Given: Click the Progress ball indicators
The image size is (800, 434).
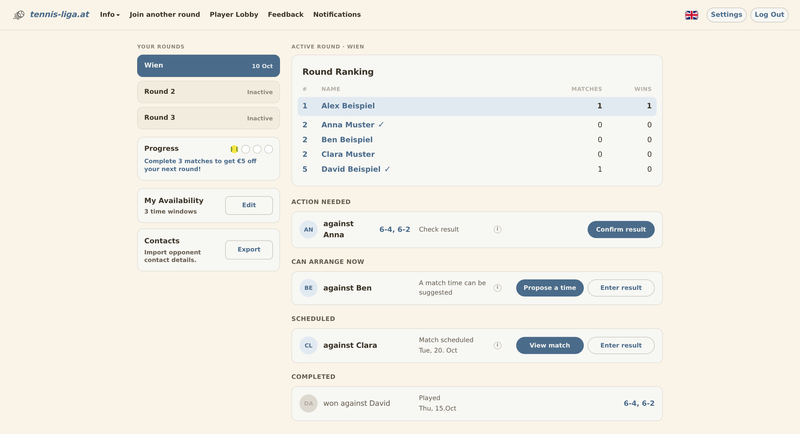Looking at the screenshot, I should click(252, 149).
